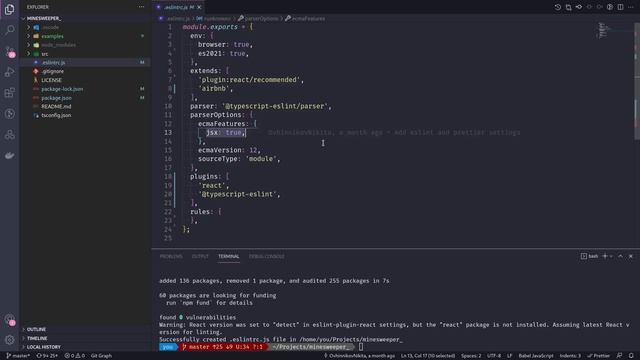The width and height of the screenshot is (640, 360).
Task: Click the Docker whale icon in activity bar
Action: point(9,156)
